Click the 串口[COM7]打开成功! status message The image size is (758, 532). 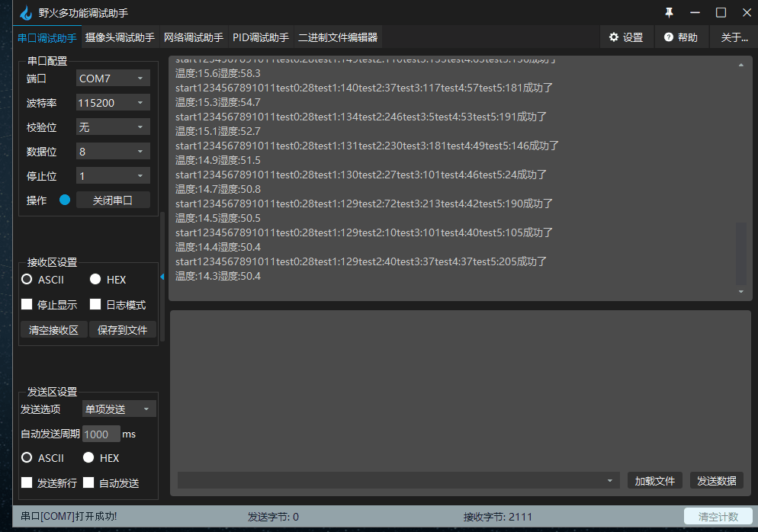(69, 516)
